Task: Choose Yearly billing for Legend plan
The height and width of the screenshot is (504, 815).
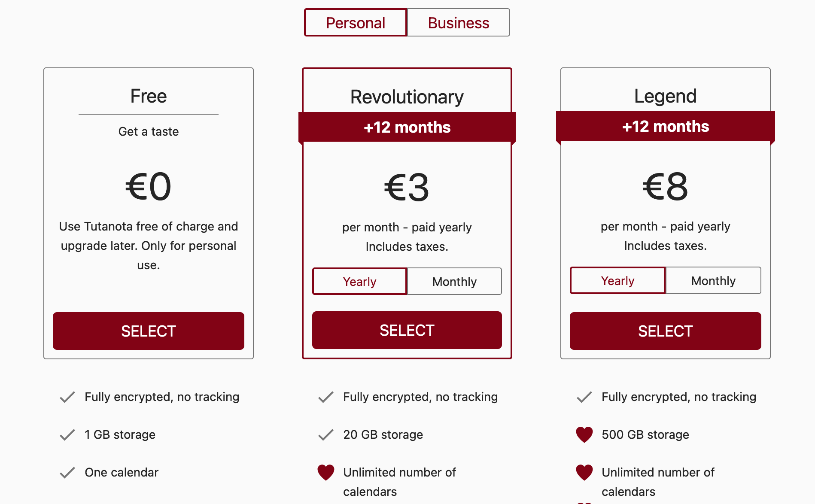Action: [617, 281]
